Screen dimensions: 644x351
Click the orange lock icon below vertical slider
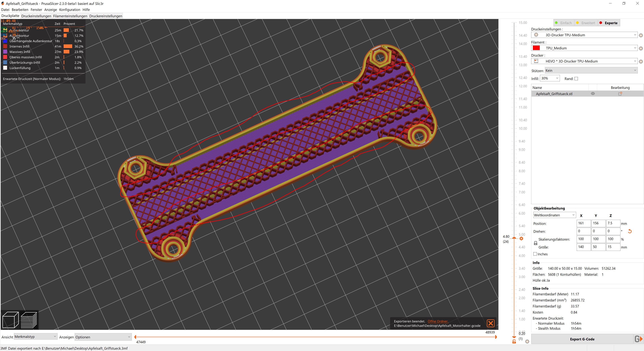pos(514,341)
